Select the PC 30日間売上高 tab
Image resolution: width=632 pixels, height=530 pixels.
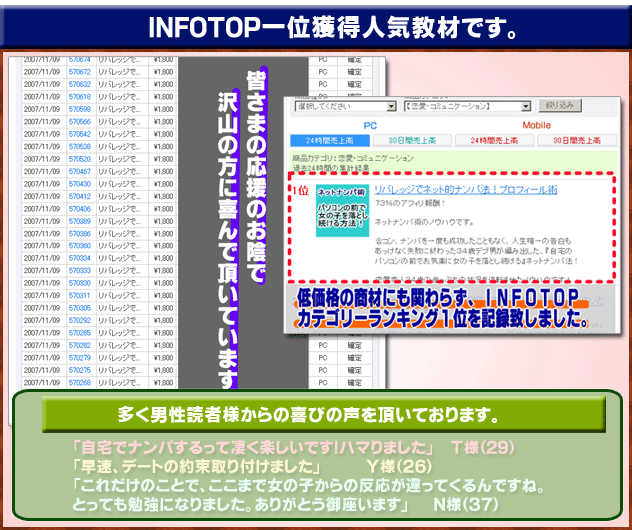pos(412,141)
